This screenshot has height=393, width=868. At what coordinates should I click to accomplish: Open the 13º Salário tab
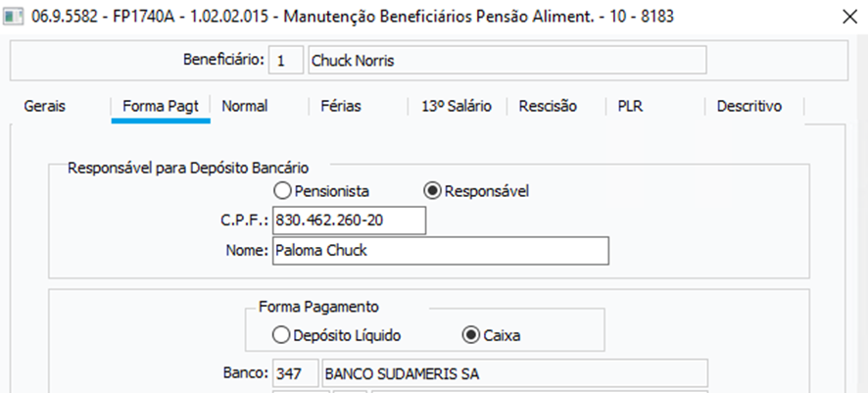457,106
